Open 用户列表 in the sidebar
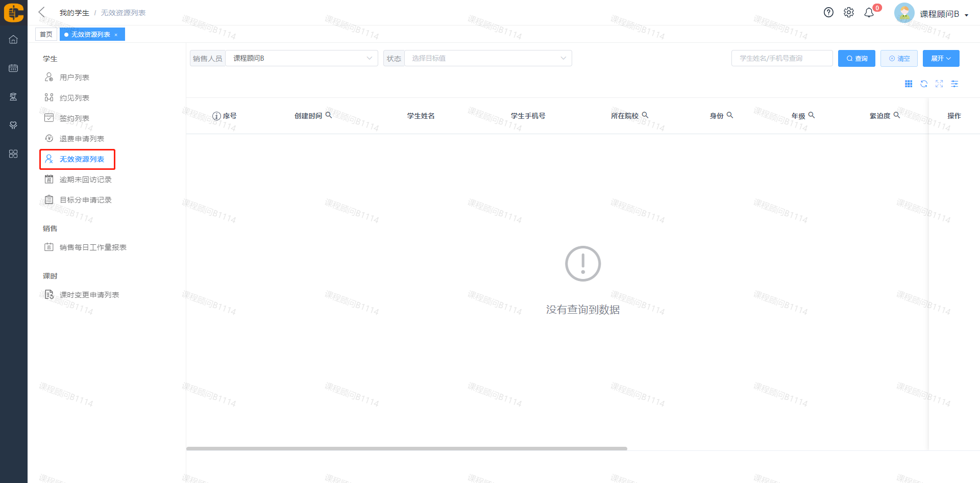This screenshot has height=483, width=980. [x=75, y=78]
